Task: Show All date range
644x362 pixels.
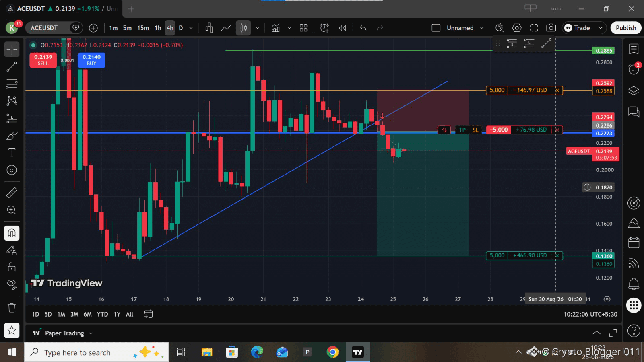Action: click(x=130, y=314)
